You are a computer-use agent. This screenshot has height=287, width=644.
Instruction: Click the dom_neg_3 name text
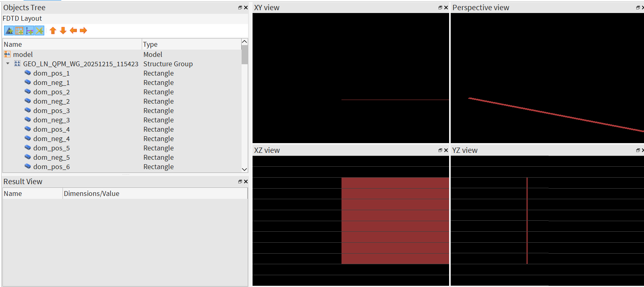[52, 120]
